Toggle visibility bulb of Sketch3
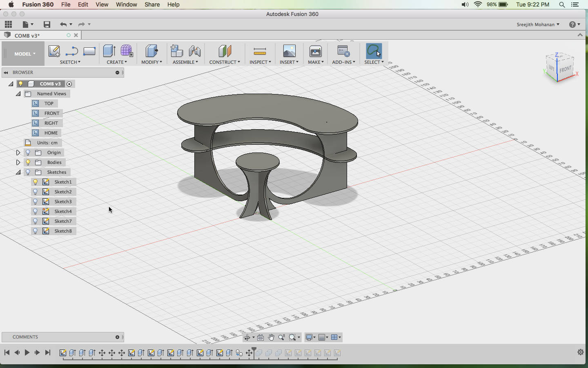The width and height of the screenshot is (588, 368). click(x=36, y=202)
